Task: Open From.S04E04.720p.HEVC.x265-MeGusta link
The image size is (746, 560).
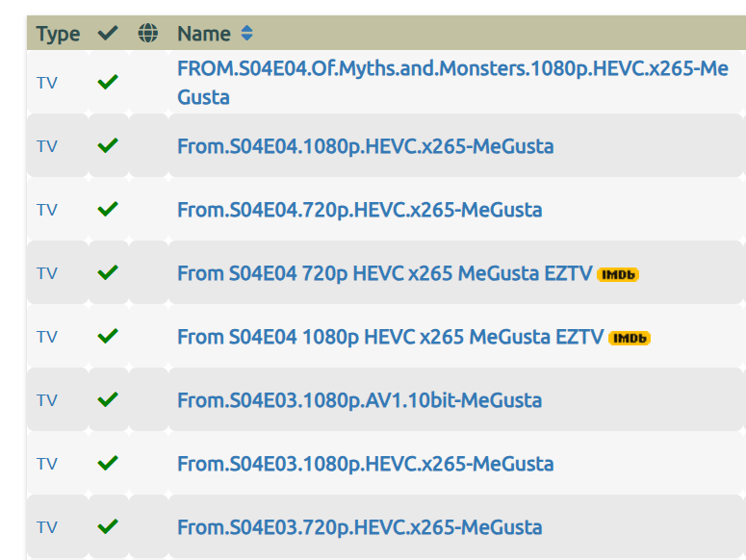Action: (360, 210)
